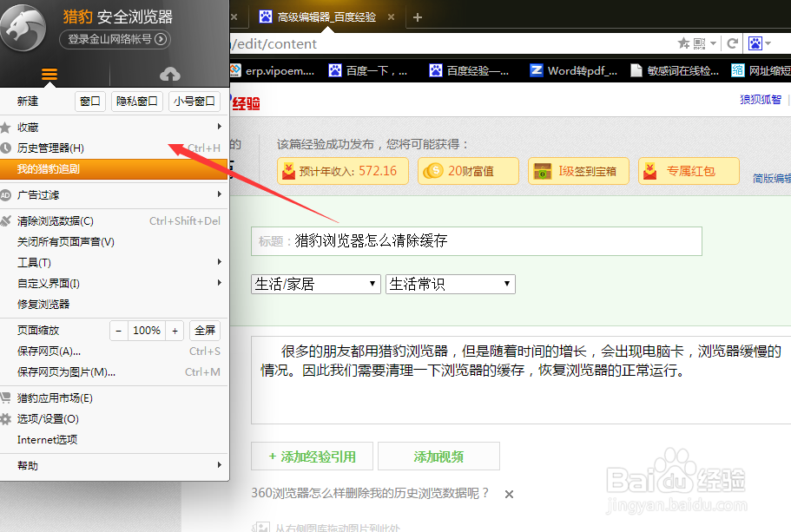This screenshot has height=532, width=791.
Task: Close the 高级编辑器_百度经验 tab
Action: tap(391, 17)
